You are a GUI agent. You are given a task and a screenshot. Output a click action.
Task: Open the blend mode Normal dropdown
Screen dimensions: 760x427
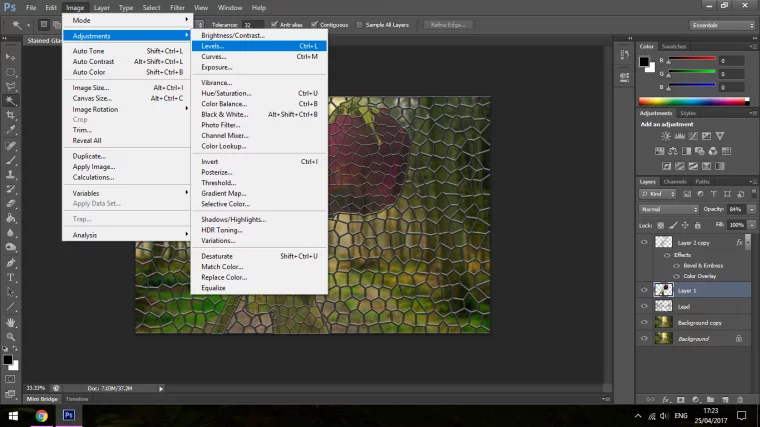669,209
